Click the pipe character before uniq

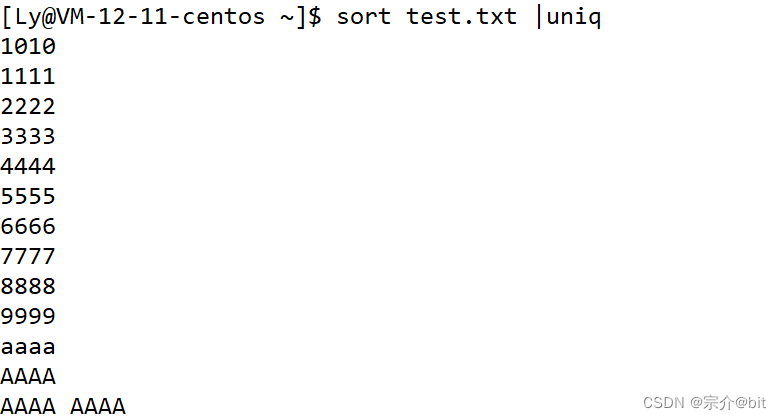pos(538,17)
